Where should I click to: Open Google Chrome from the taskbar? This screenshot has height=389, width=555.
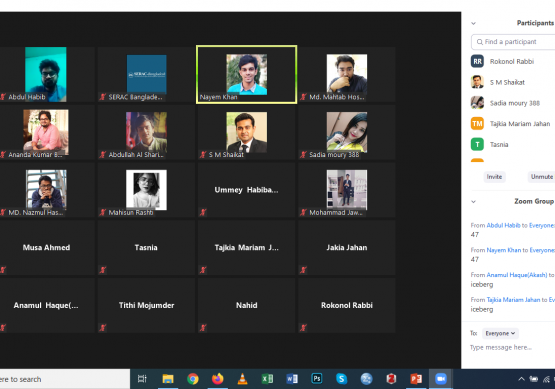coord(193,379)
